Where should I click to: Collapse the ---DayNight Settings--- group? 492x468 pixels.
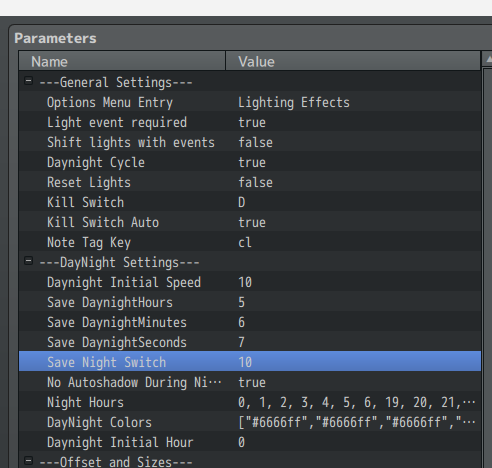point(28,261)
